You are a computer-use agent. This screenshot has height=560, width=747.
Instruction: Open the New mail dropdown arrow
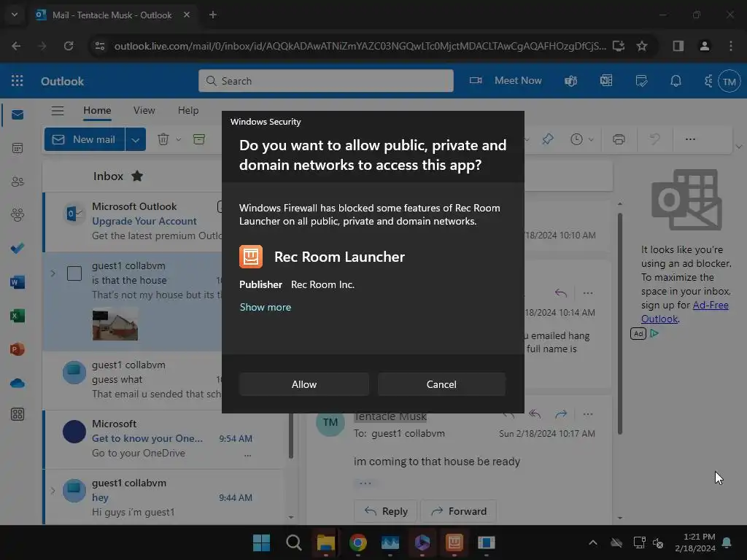(135, 139)
